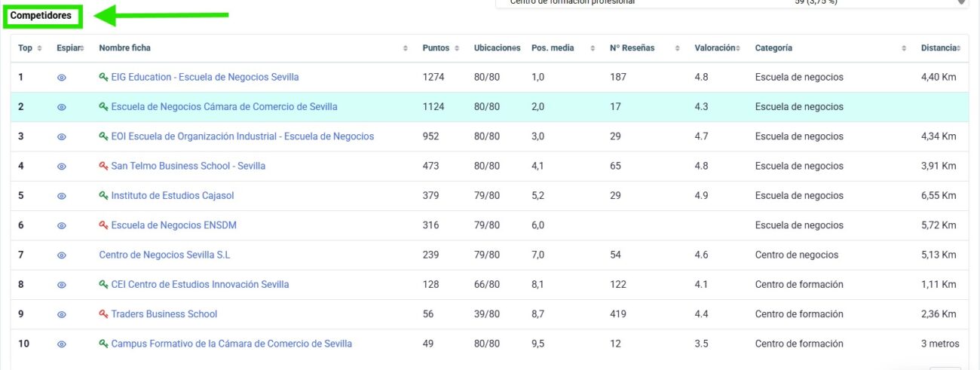Click the red key icon beside Escuela de Negocios ENSDM
Viewport: 980px width, 370px height.
[103, 225]
